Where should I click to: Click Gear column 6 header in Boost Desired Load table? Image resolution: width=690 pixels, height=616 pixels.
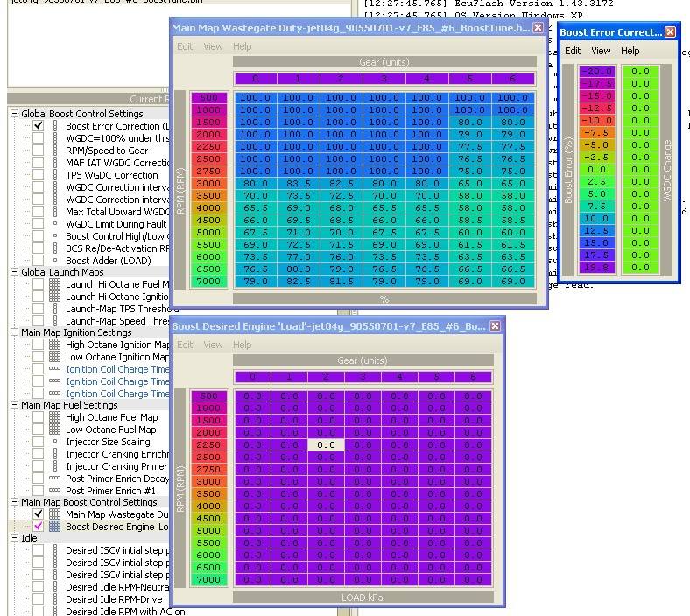[x=473, y=377]
